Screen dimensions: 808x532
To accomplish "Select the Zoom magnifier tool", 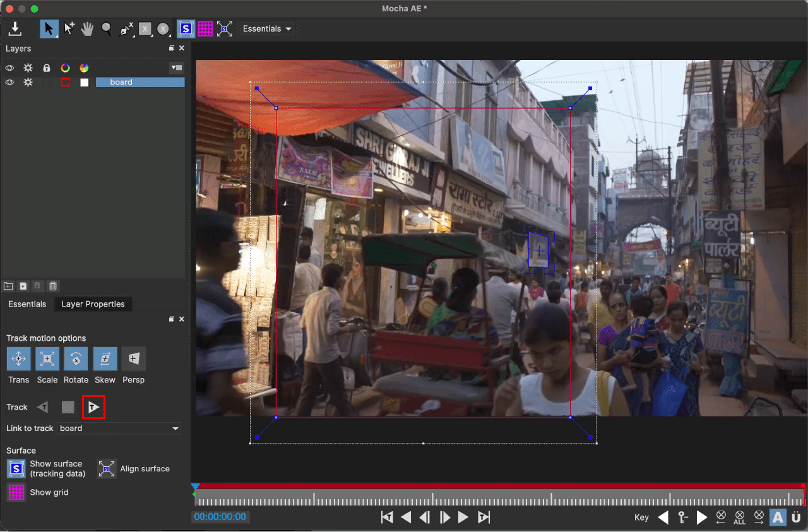I will (x=107, y=28).
